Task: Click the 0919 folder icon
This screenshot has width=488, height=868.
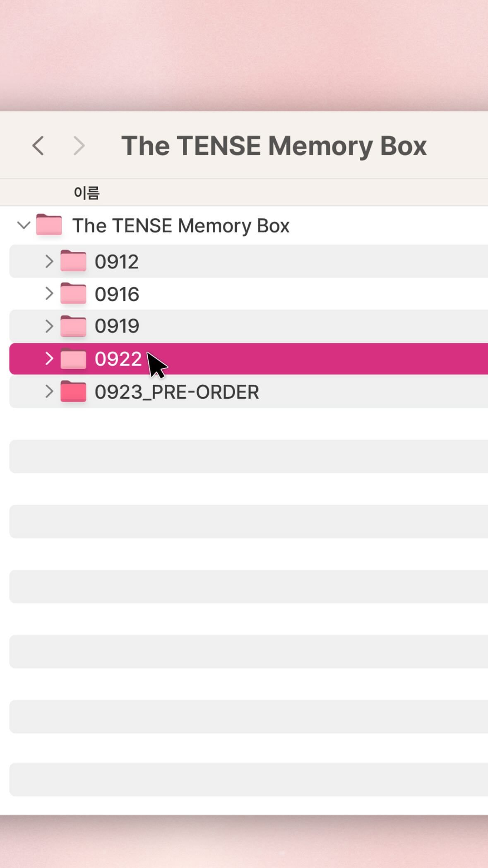Action: coord(73,326)
